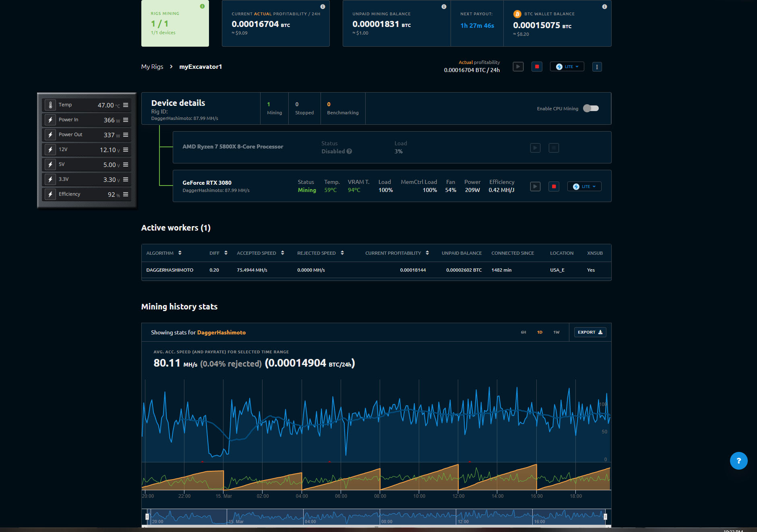Click info icon on BTC Wallet Balance card

point(604,6)
